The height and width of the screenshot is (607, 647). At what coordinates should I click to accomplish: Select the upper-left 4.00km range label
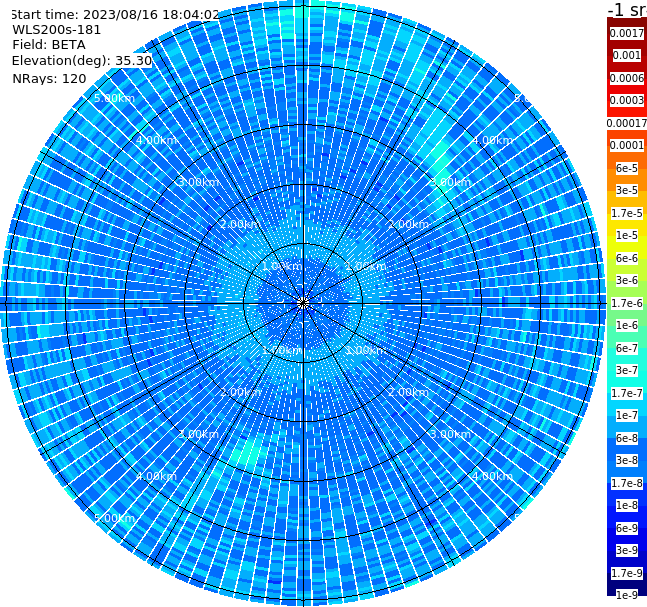[156, 140]
